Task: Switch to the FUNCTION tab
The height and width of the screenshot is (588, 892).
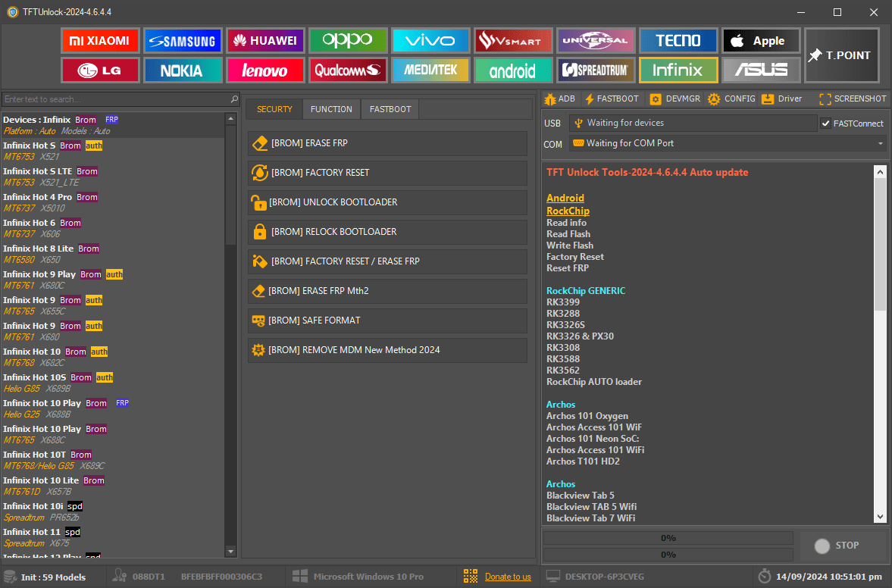Action: click(x=331, y=109)
